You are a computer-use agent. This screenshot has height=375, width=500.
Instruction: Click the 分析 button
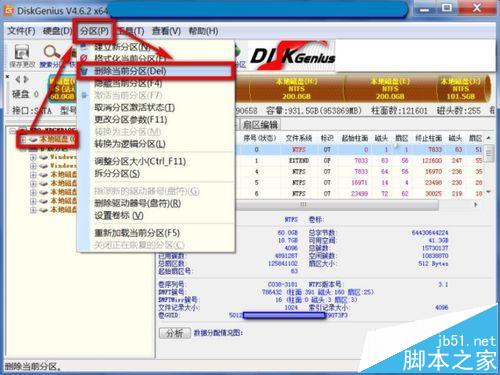tap(175, 333)
